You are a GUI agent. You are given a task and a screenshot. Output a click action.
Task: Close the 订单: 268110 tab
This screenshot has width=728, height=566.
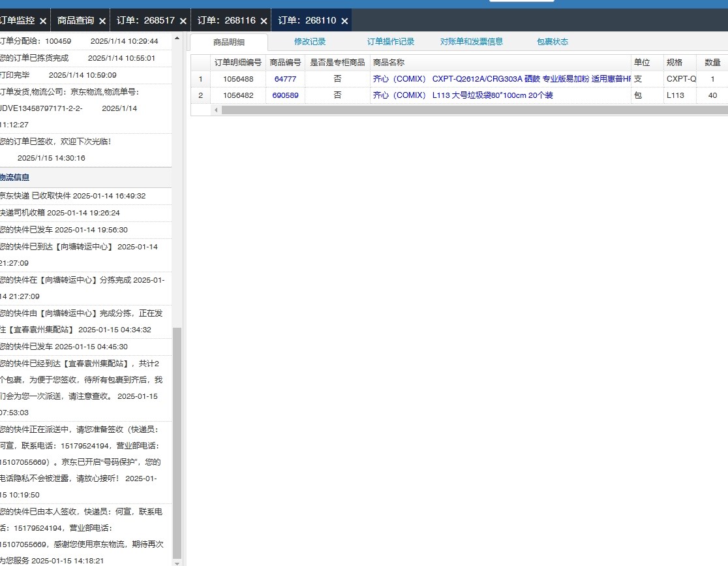pyautogui.click(x=344, y=21)
